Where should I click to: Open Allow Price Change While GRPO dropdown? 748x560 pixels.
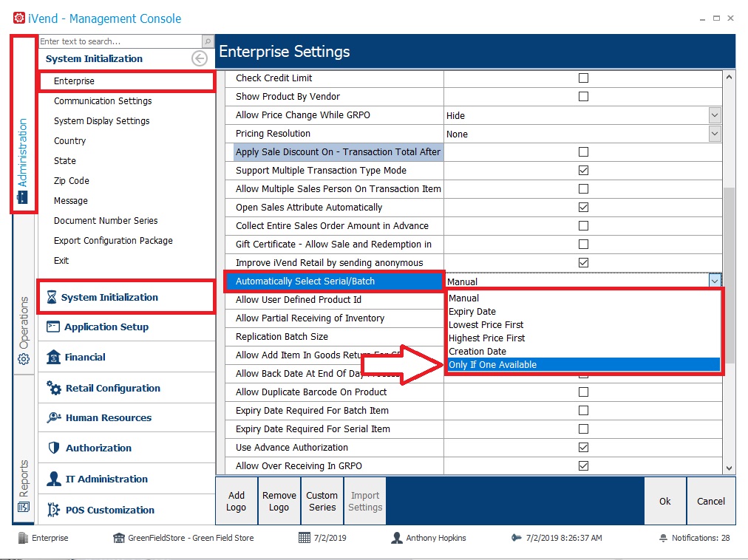click(714, 115)
